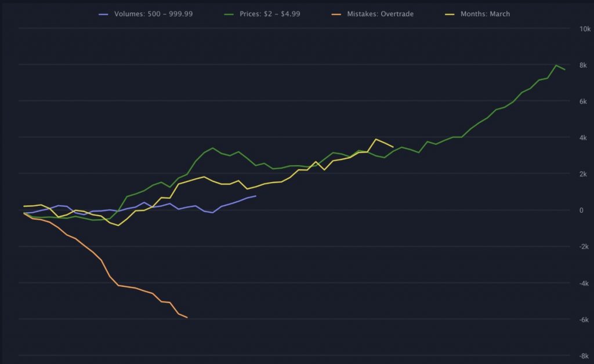Screen dimensions: 594x364
Task: Click the end point of the purple Volumes line
Action: point(256,196)
